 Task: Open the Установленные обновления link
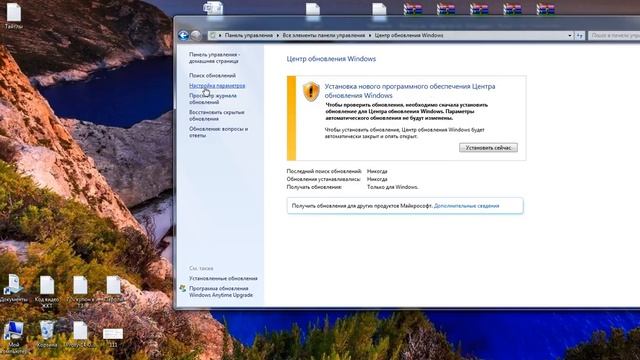point(223,278)
